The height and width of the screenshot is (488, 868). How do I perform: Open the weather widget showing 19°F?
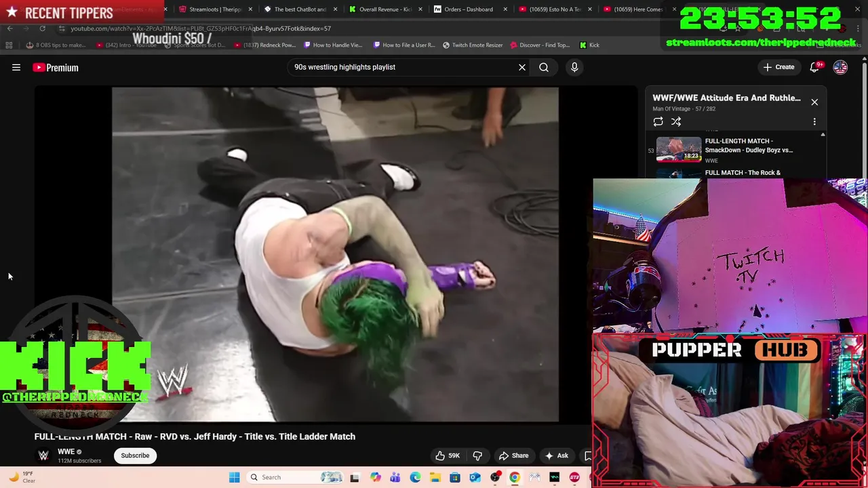point(22,477)
